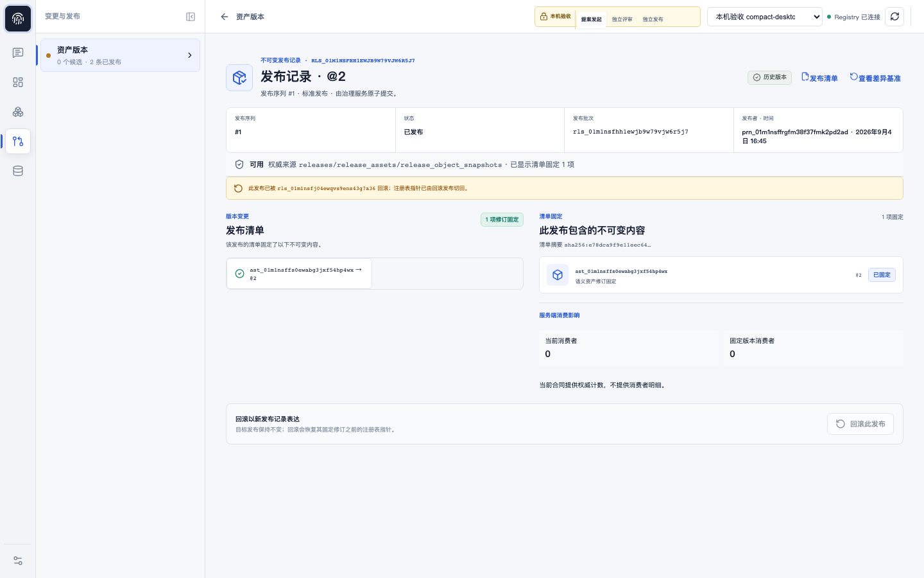924x578 pixels.
Task: Click the lock icon beside 本机验收
Action: pyautogui.click(x=543, y=17)
